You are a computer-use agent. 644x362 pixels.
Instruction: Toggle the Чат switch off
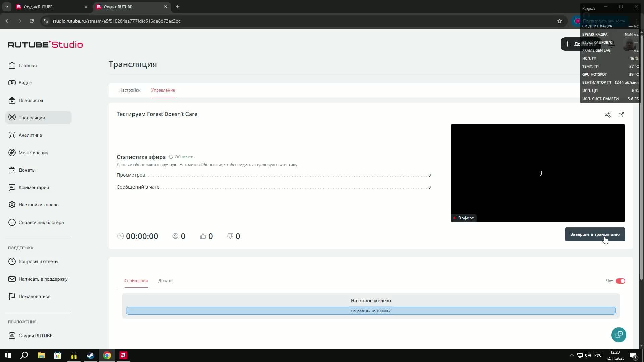tap(620, 281)
